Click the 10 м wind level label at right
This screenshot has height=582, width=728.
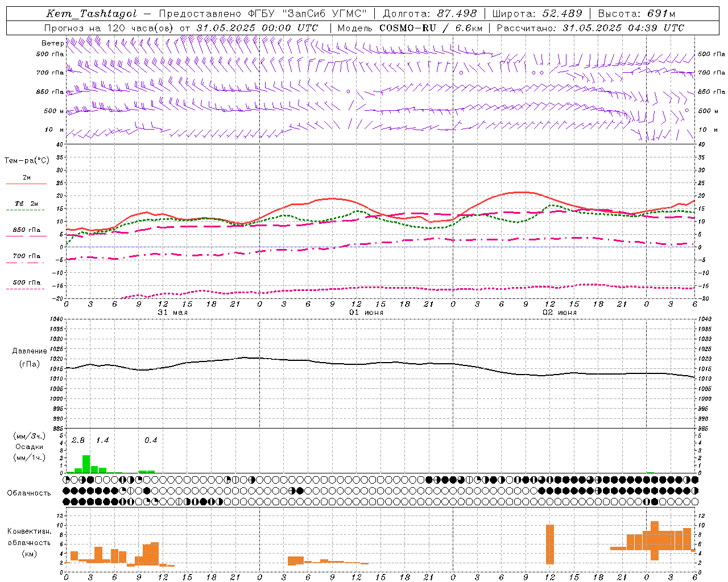[x=707, y=130]
